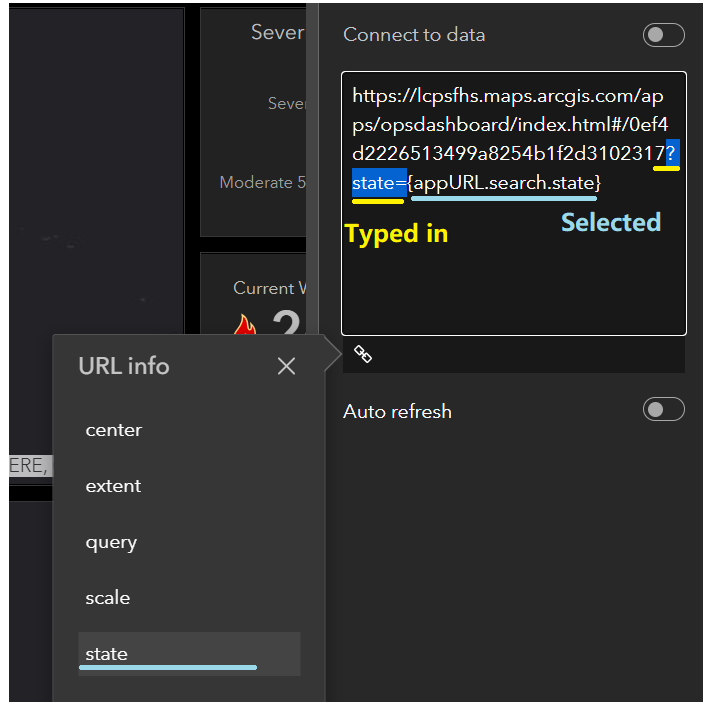Select scale in URL info popup
This screenshot has width=712, height=711.
[108, 598]
